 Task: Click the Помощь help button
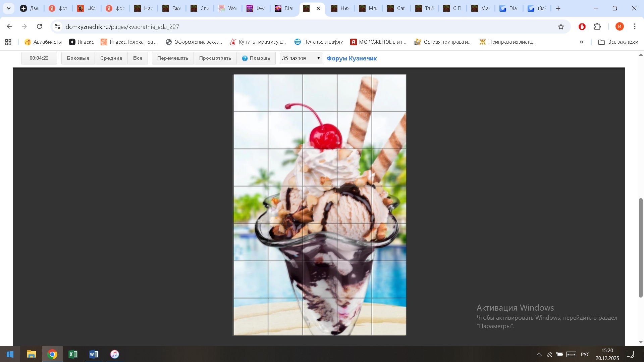(x=256, y=58)
